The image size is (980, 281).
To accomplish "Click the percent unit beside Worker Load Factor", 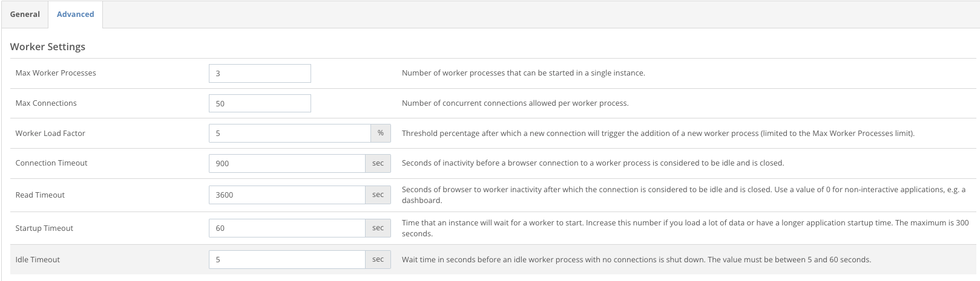I will click(x=381, y=133).
